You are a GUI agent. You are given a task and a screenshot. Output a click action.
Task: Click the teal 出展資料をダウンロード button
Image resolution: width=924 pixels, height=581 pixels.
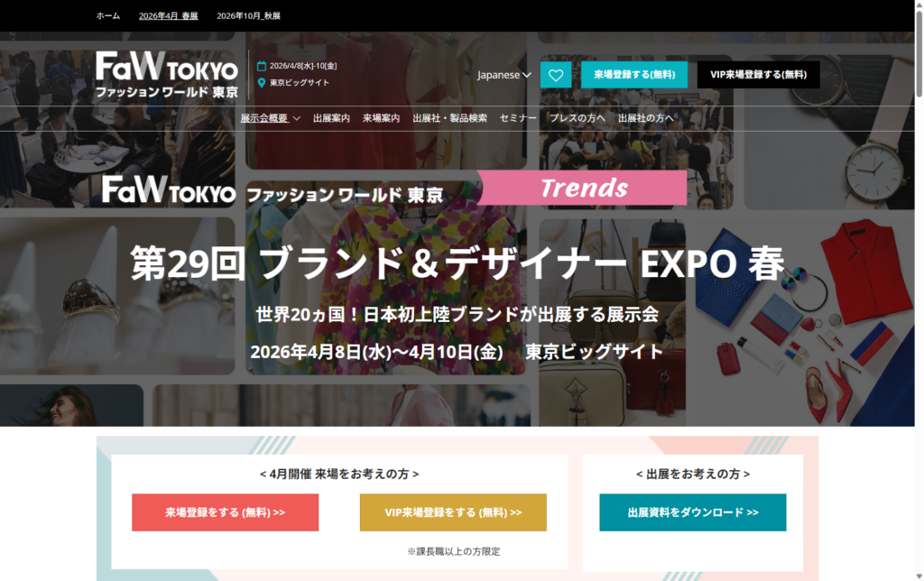point(692,512)
